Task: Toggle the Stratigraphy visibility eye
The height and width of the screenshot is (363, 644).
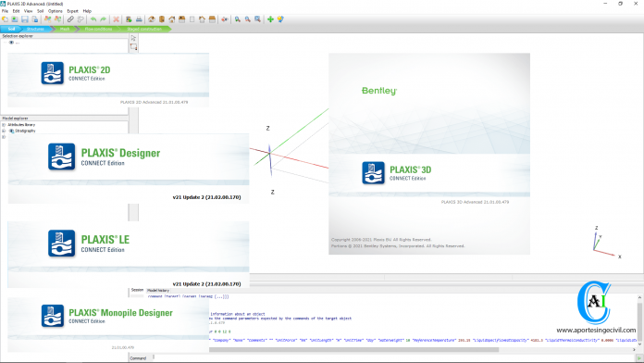Action: pyautogui.click(x=11, y=131)
